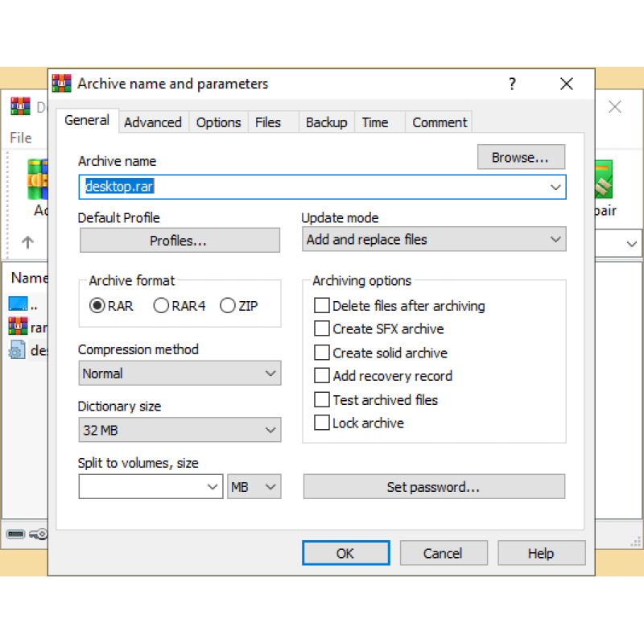
Task: Open the Update mode dropdown
Action: 434,239
